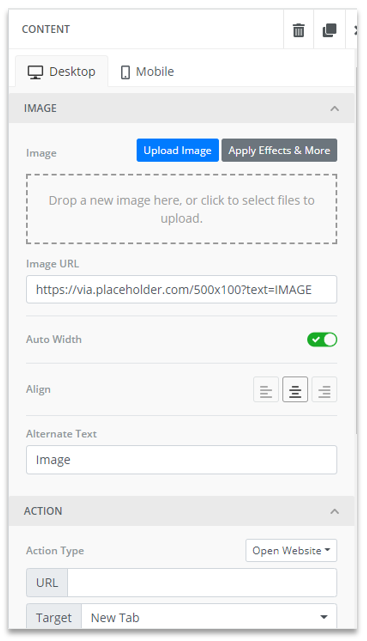Click the ACTION section header label
This screenshot has width=367, height=641.
tap(43, 511)
